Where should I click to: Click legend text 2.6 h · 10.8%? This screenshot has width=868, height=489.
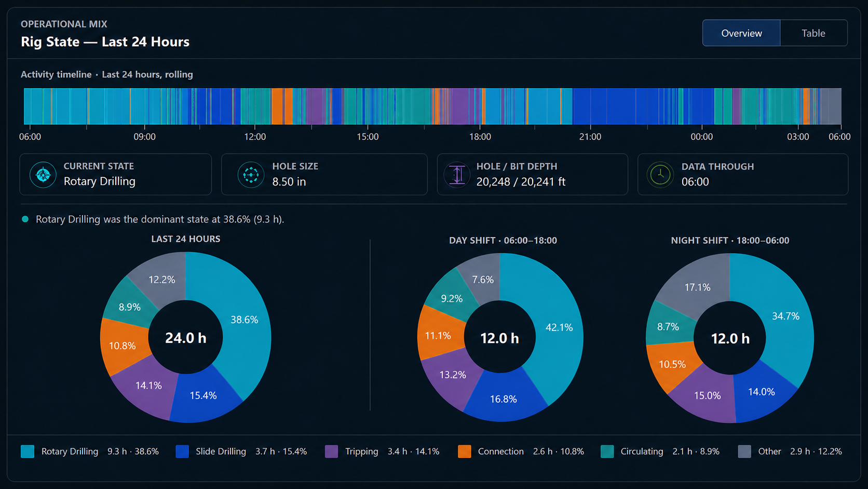pyautogui.click(x=558, y=451)
